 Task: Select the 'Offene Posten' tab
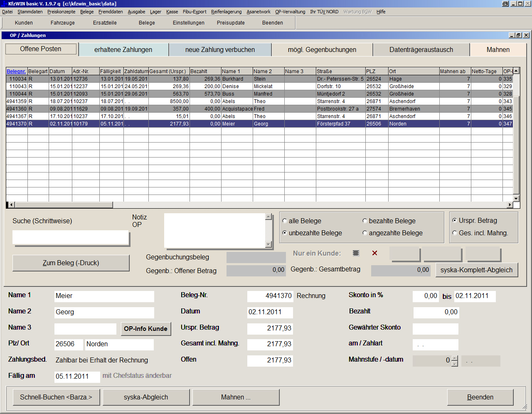[41, 49]
